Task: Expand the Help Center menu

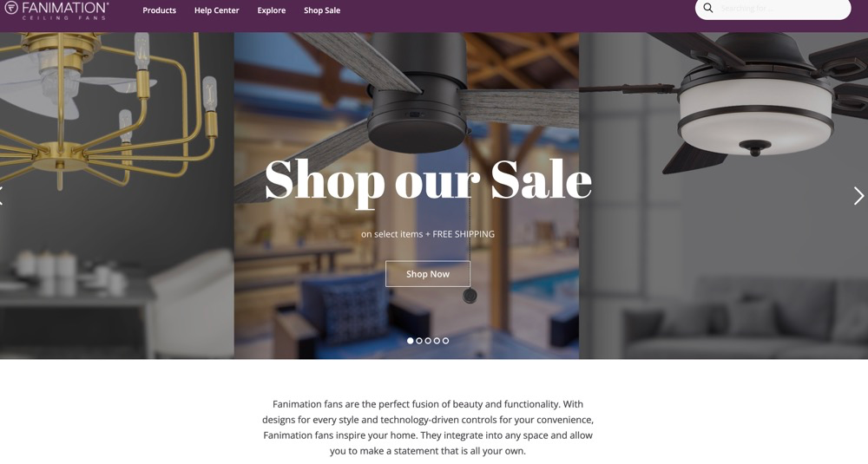Action: [216, 10]
